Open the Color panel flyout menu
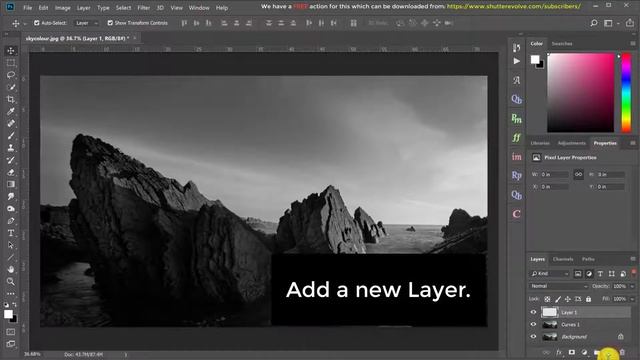640x360 pixels. point(633,43)
